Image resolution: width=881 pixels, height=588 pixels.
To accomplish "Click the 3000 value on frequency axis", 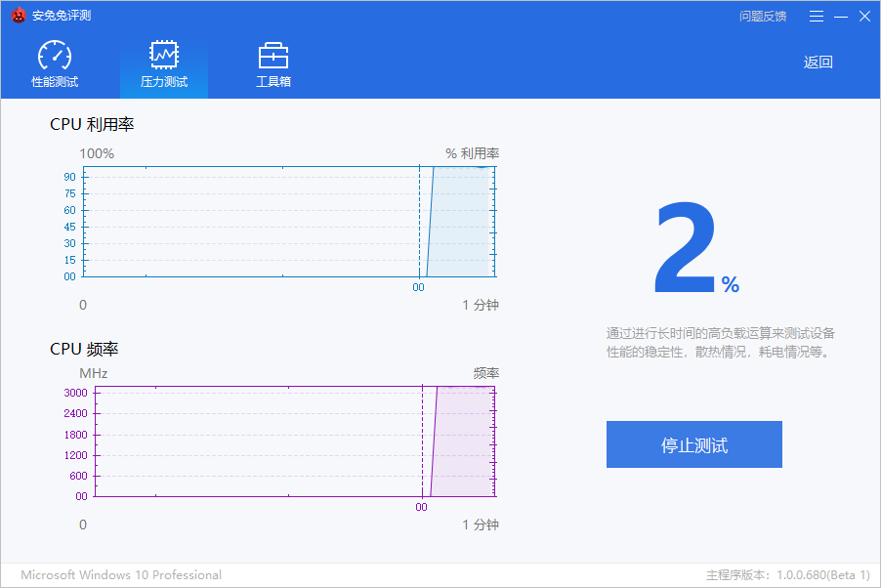I will pyautogui.click(x=75, y=393).
